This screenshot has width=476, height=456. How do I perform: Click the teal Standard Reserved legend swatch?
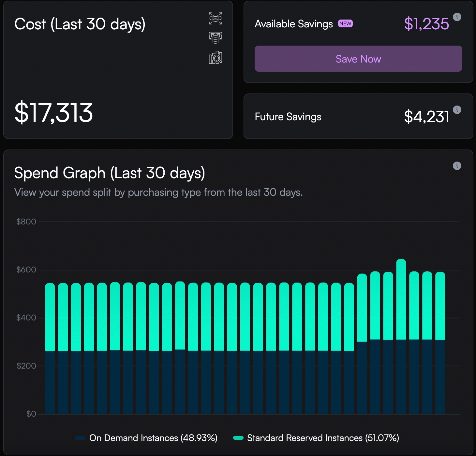238,438
